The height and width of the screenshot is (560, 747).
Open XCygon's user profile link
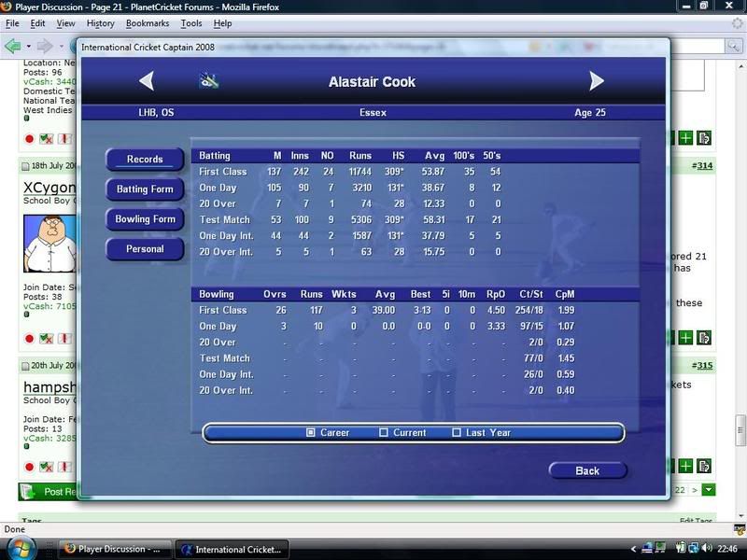point(49,188)
